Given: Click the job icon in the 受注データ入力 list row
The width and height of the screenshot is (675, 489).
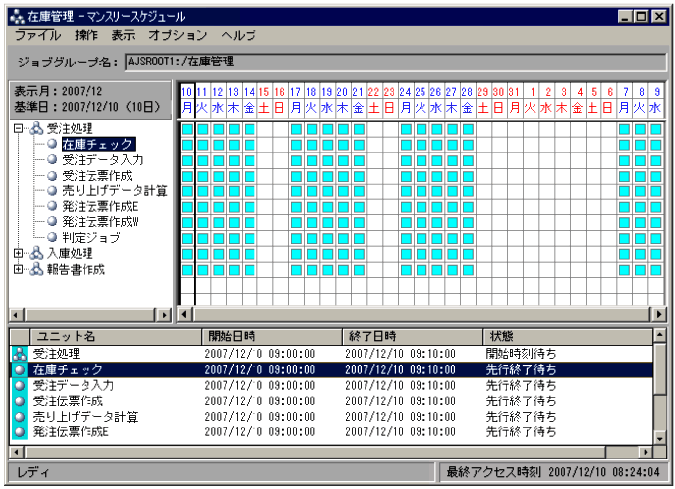Looking at the screenshot, I should (x=19, y=385).
